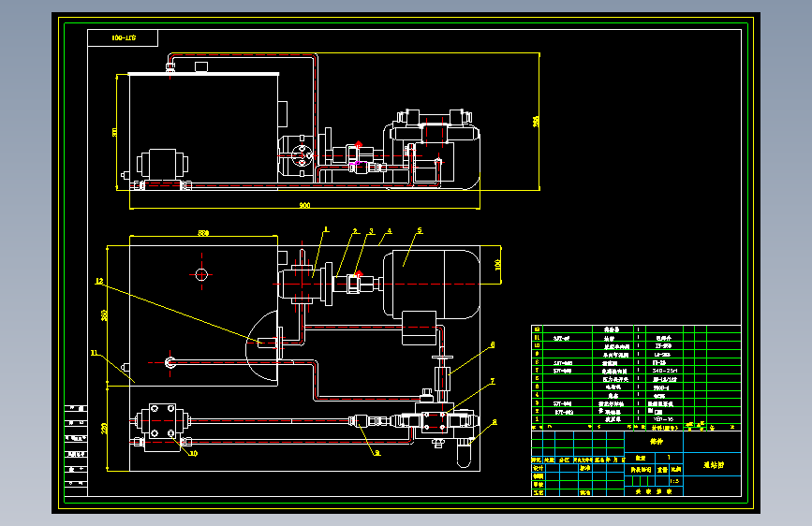The height and width of the screenshot is (526, 812).
Task: Click the 368 height dimension in elevation view
Action: (536, 121)
